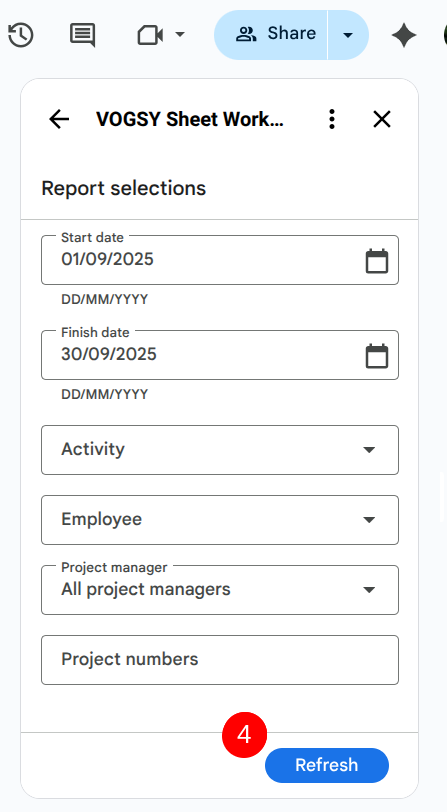447x812 pixels.
Task: Click the Report selections heading
Action: 124,188
